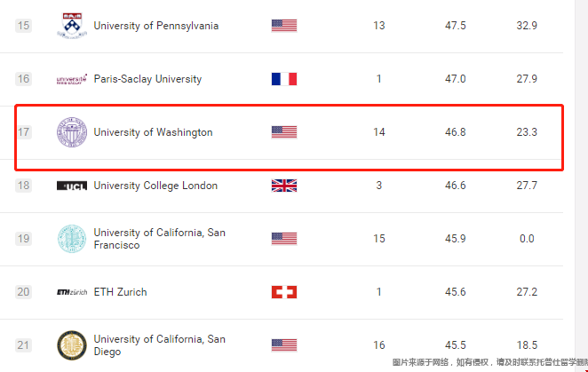Click the UCL logo
This screenshot has width=588, height=372.
click(x=71, y=186)
